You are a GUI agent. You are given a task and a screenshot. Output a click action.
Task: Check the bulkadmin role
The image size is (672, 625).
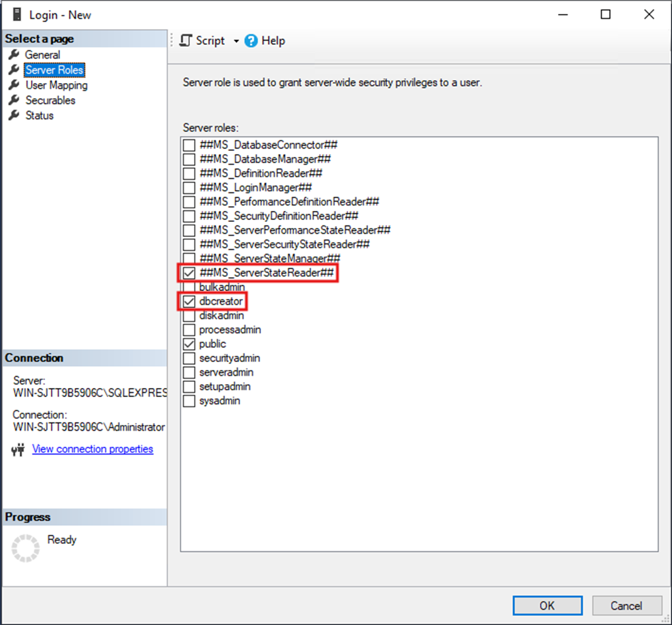(x=189, y=287)
